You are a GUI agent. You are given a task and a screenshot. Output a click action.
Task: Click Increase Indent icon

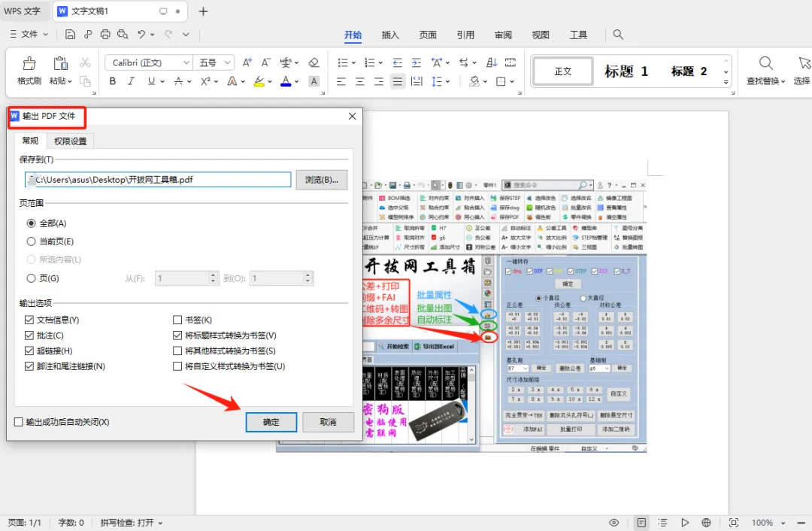click(417, 62)
